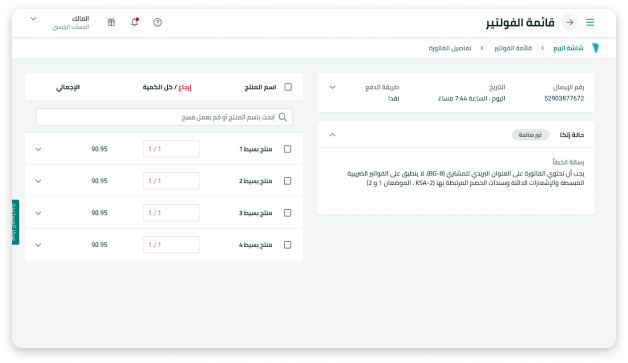
Task: Click the back arrow button beside page title
Action: (570, 22)
